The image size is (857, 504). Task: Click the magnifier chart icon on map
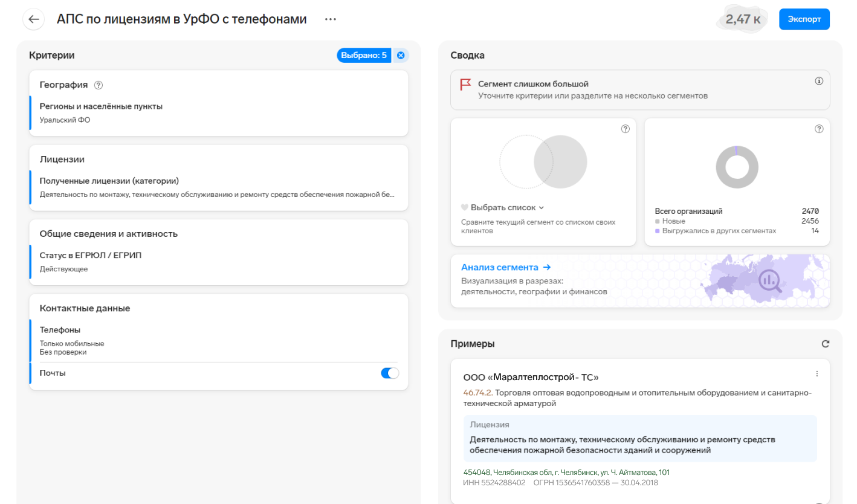(x=770, y=280)
